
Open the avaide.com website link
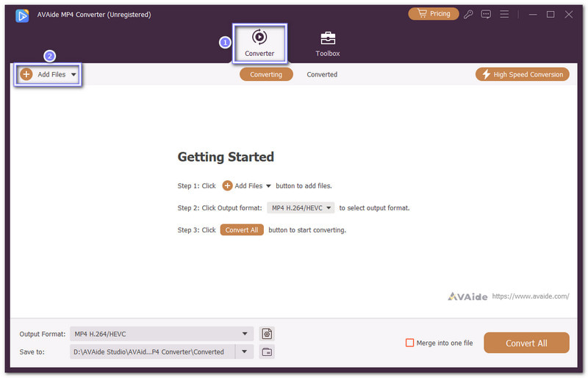[x=530, y=296]
